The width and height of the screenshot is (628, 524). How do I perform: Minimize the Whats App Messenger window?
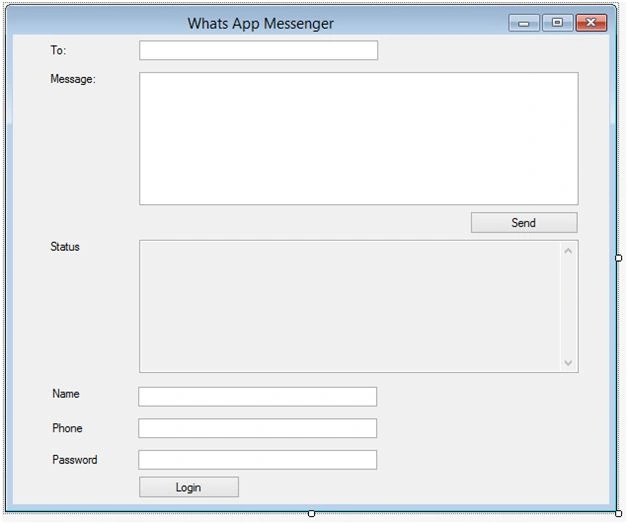pyautogui.click(x=524, y=23)
